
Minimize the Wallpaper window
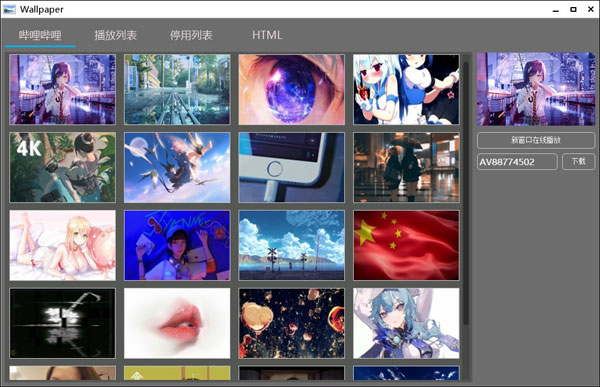click(556, 10)
